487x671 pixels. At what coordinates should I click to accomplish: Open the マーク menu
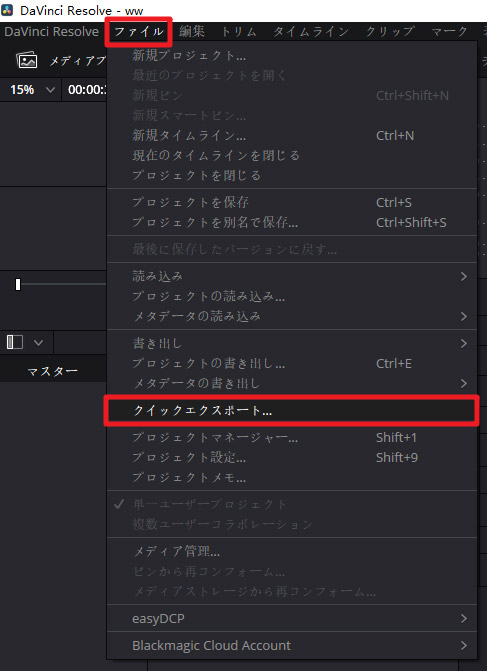tap(449, 32)
